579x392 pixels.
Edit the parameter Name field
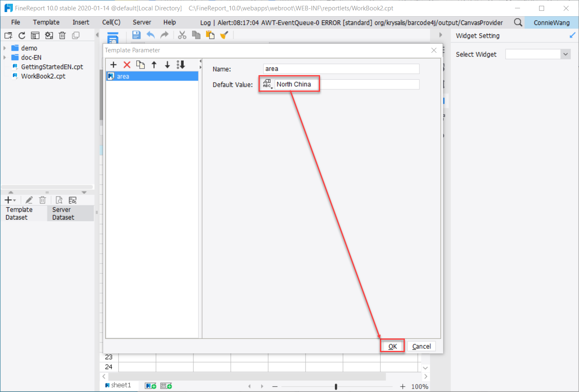pyautogui.click(x=341, y=69)
